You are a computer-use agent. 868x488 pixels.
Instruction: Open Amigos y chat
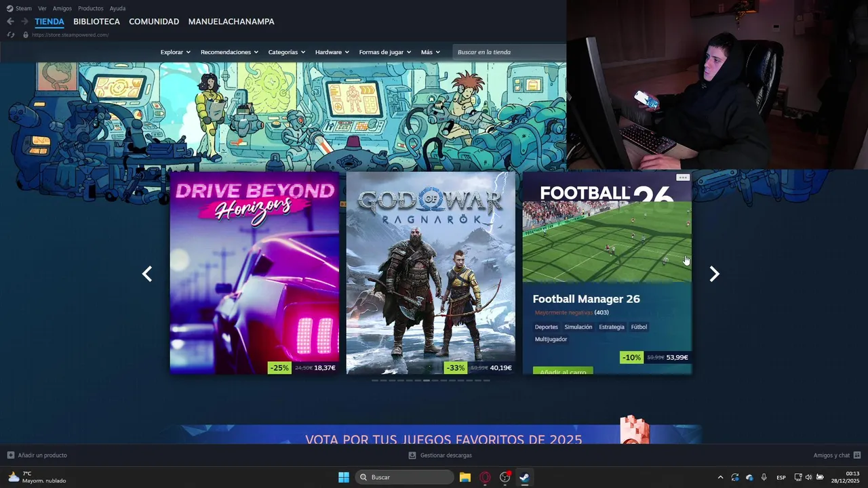coord(837,455)
